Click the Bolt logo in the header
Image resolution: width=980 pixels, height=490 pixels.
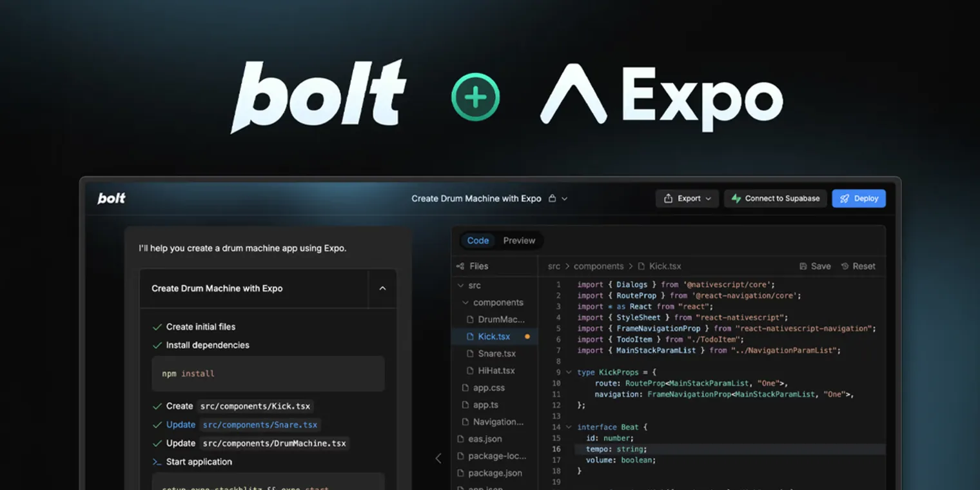point(111,198)
